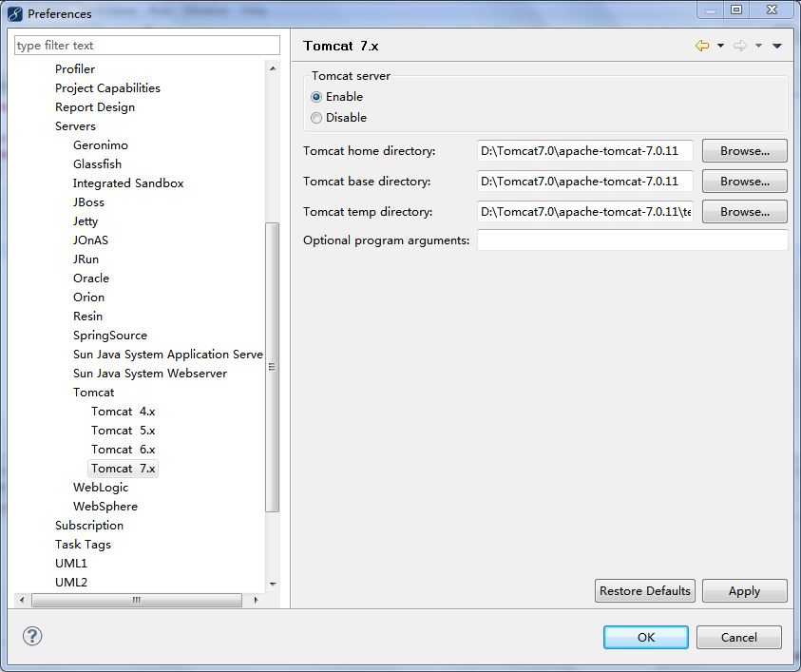Select Profiler in the tree
Screen dimensions: 801x672
pyautogui.click(x=75, y=69)
